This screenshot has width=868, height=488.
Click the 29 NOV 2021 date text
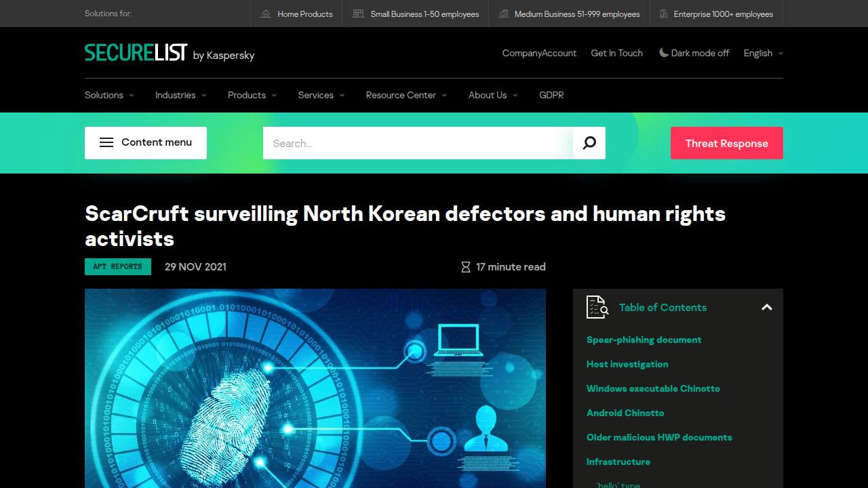pos(195,266)
